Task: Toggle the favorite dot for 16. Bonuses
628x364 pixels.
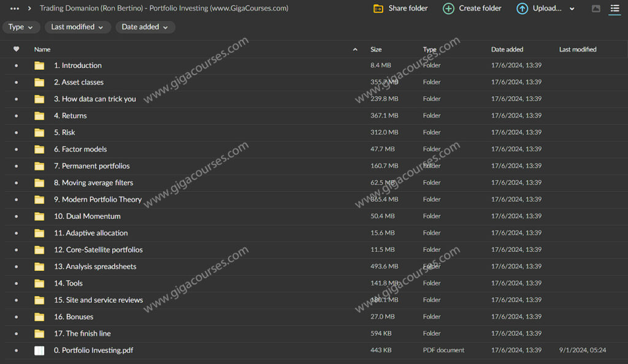Action: (x=15, y=317)
